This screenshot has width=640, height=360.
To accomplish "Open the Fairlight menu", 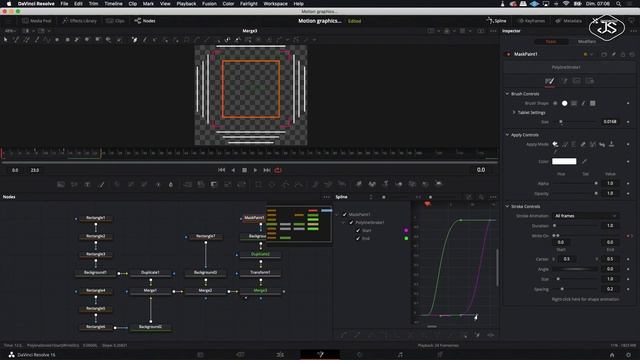I will (249, 4).
